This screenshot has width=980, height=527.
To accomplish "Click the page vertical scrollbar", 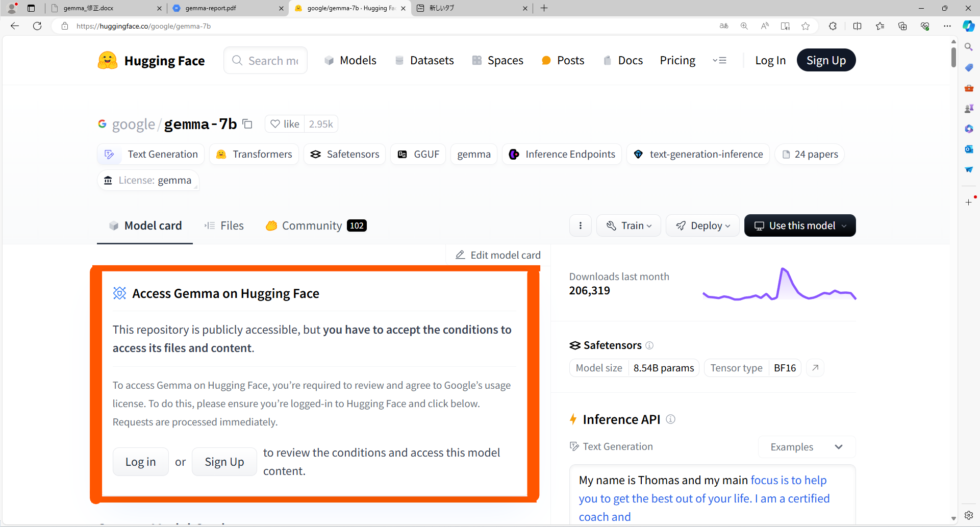I will point(953,255).
